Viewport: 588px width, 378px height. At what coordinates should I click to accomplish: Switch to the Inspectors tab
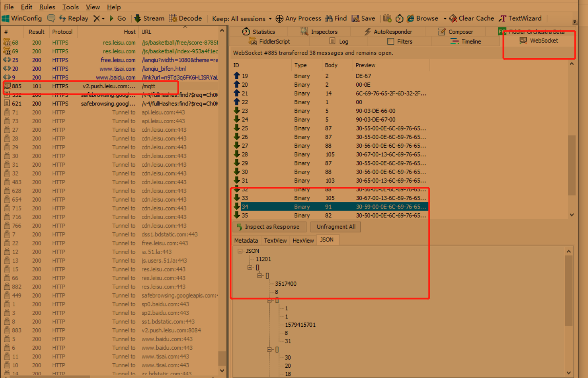[319, 32]
